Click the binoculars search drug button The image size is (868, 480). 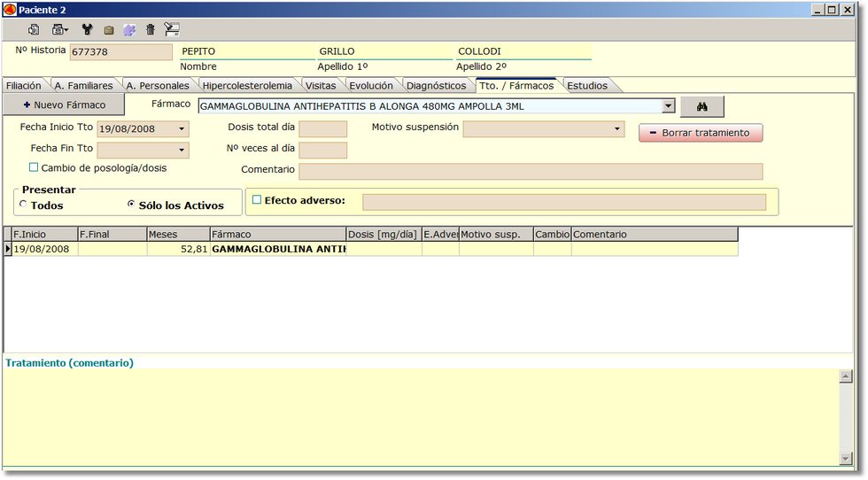click(x=701, y=106)
